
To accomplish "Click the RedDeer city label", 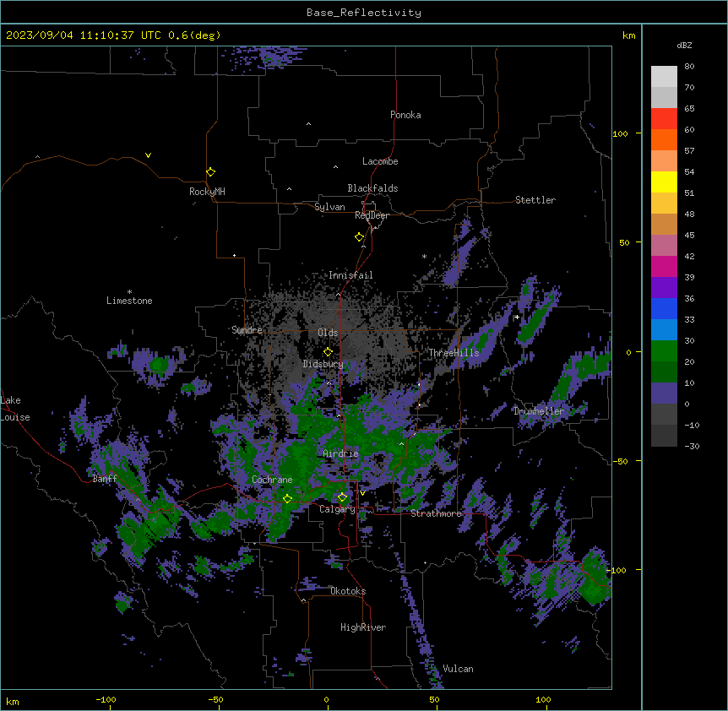I will click(372, 215).
